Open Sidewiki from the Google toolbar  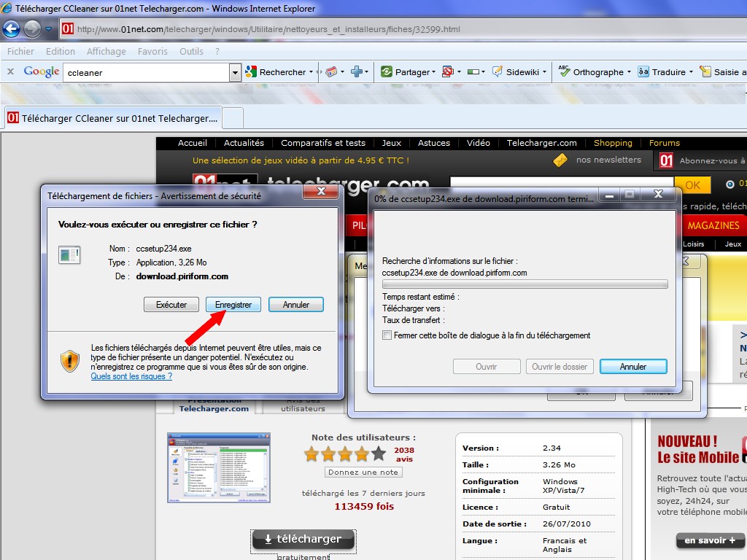point(515,71)
